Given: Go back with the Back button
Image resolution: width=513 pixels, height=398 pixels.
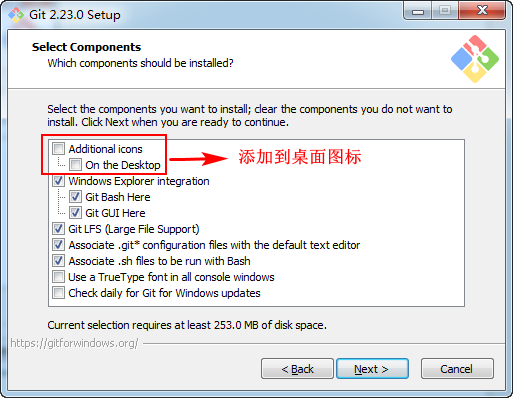Looking at the screenshot, I should [x=297, y=369].
